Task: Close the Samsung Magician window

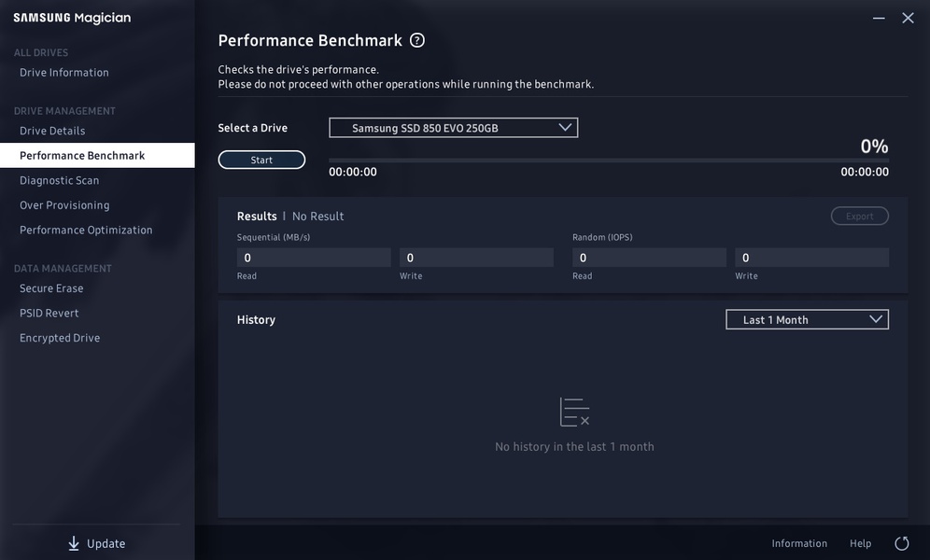Action: pyautogui.click(x=908, y=18)
